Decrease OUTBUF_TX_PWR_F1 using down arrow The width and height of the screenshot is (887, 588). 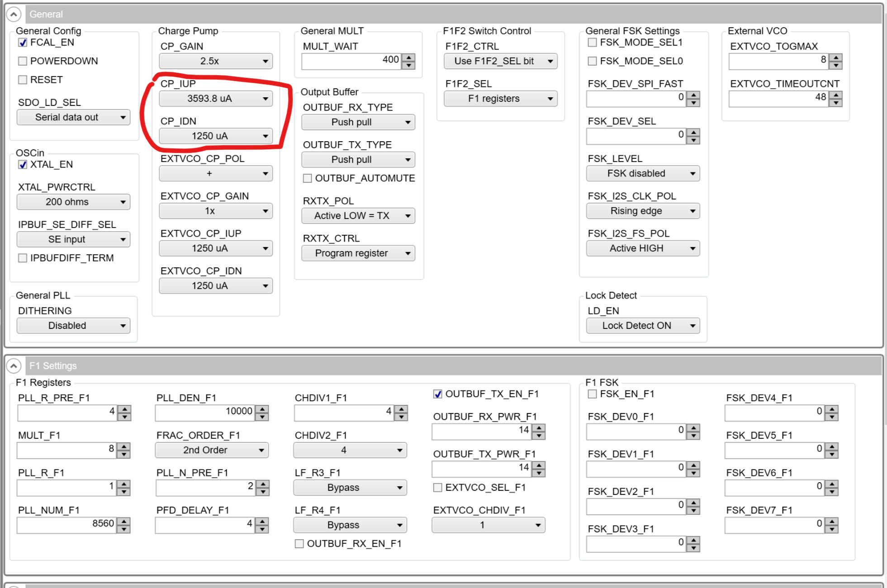click(538, 473)
